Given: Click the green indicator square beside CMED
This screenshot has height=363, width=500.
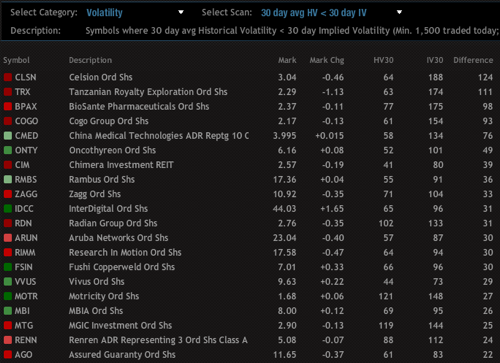Looking at the screenshot, I should (x=8, y=136).
